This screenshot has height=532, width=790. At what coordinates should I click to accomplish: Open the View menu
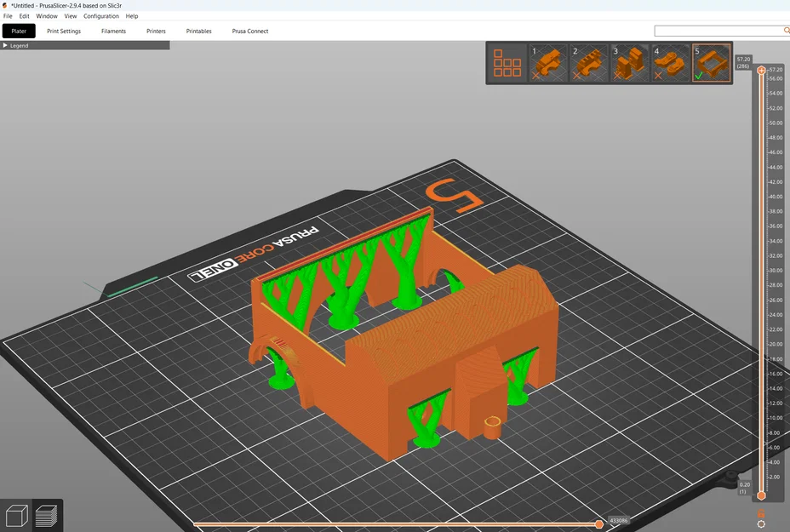[71, 16]
